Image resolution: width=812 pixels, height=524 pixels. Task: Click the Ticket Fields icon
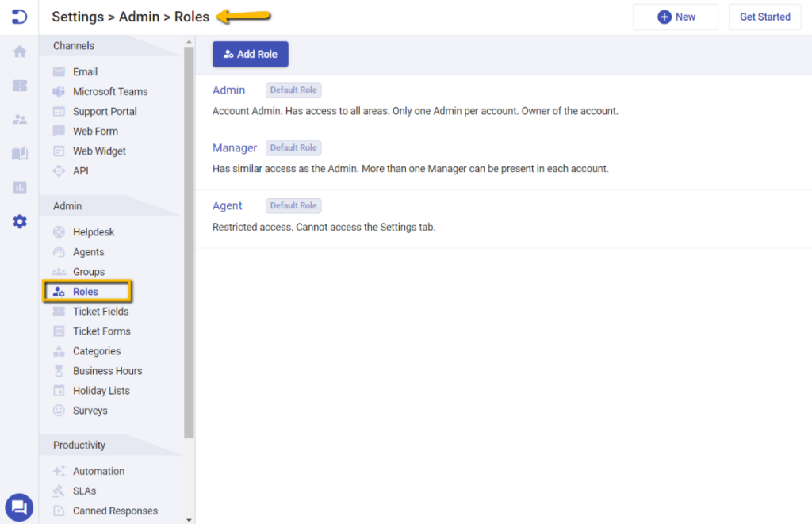pyautogui.click(x=59, y=312)
